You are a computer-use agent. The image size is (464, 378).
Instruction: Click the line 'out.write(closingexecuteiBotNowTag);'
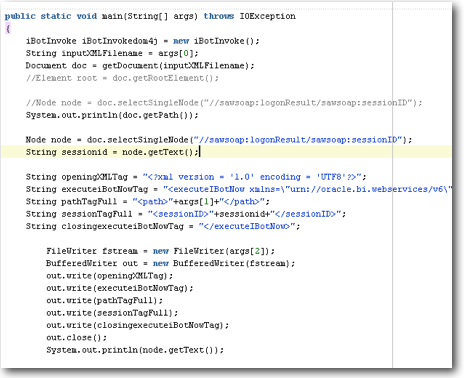point(138,325)
